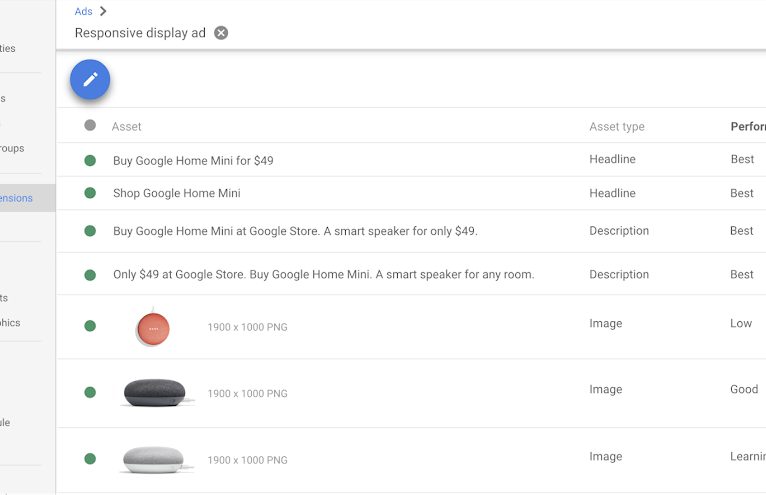Open the charcoal Google Home Mini thumbnail
Screen dimensions: 766x495
coord(154,392)
